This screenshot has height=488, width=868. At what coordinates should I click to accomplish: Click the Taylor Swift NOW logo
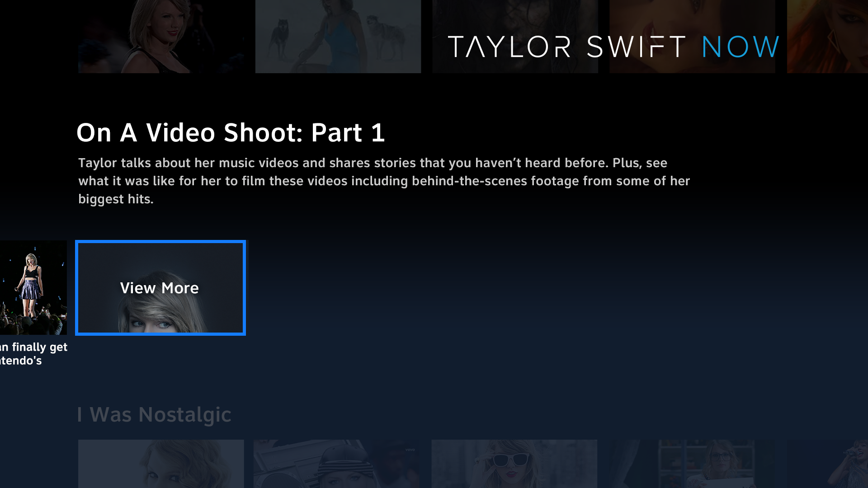(613, 47)
